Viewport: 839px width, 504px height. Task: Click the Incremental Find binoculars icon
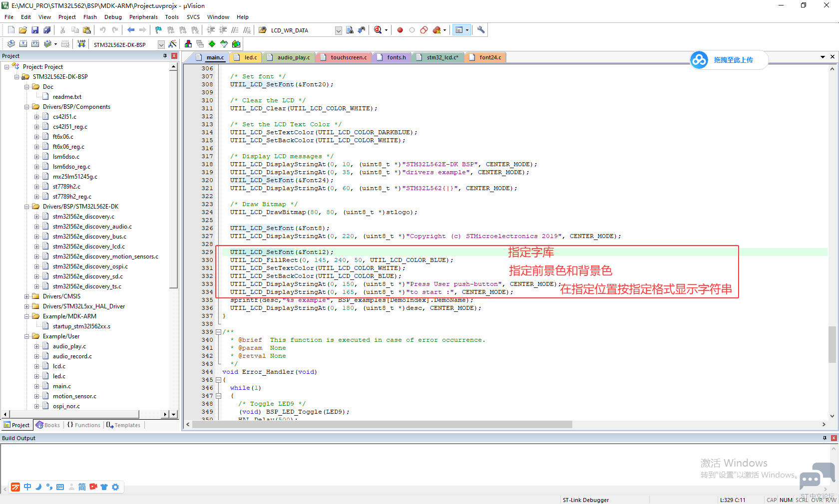pyautogui.click(x=362, y=30)
